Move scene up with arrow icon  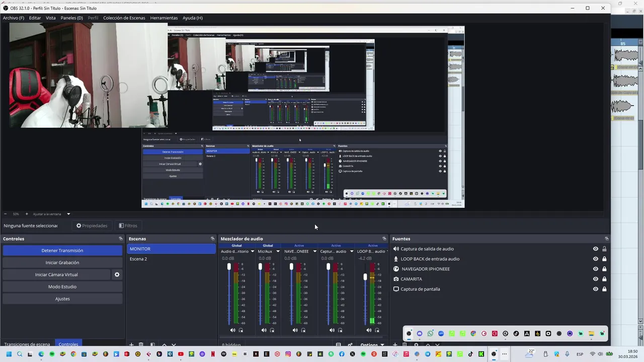pos(164,345)
